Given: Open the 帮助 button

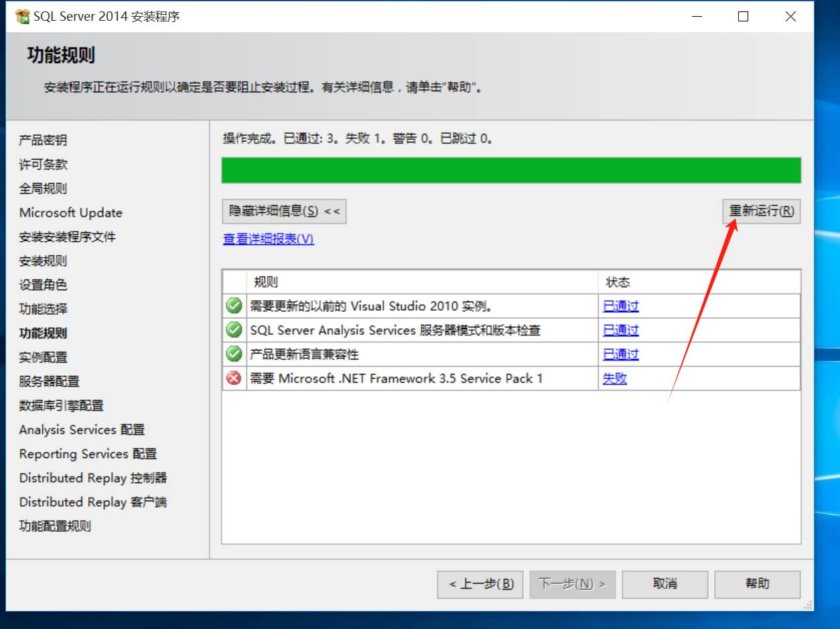Looking at the screenshot, I should (757, 584).
